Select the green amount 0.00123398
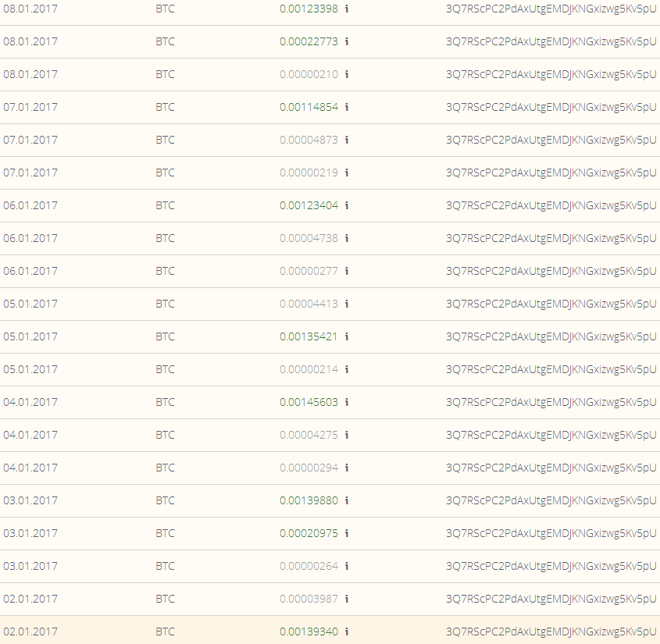This screenshot has height=644, width=660. (x=309, y=9)
